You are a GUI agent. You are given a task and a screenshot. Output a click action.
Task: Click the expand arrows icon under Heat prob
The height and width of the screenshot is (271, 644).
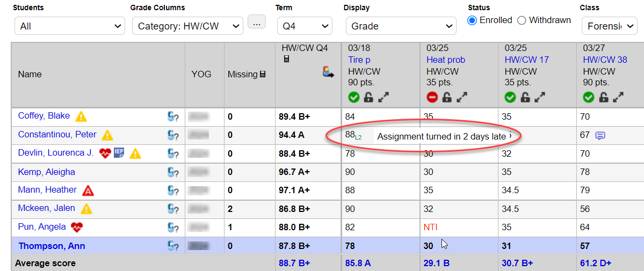point(462,97)
